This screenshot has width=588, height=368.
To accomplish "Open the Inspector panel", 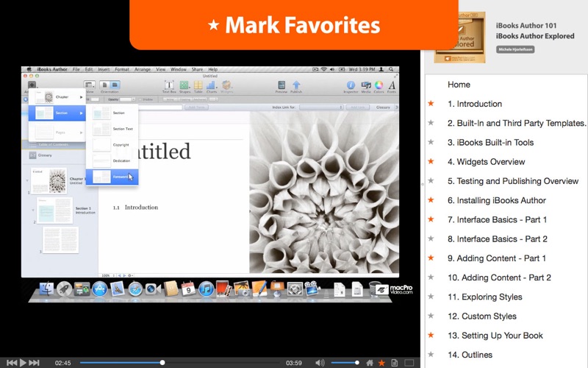I will [x=351, y=85].
